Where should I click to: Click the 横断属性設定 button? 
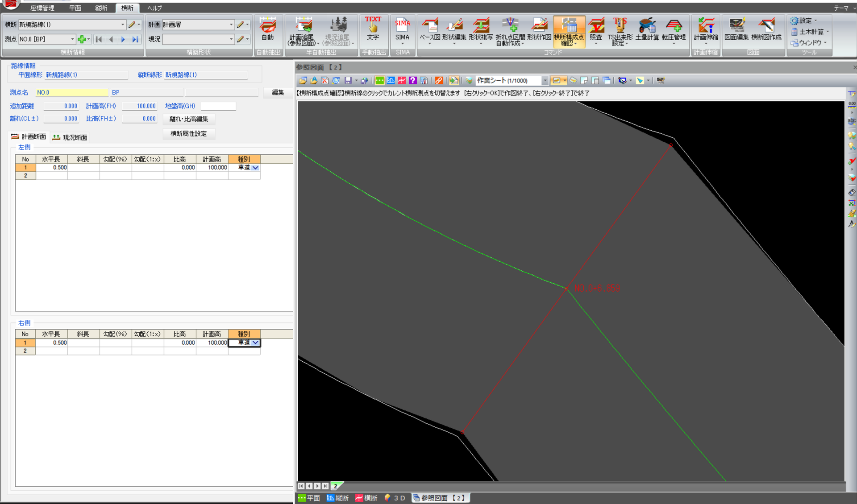[x=189, y=133]
